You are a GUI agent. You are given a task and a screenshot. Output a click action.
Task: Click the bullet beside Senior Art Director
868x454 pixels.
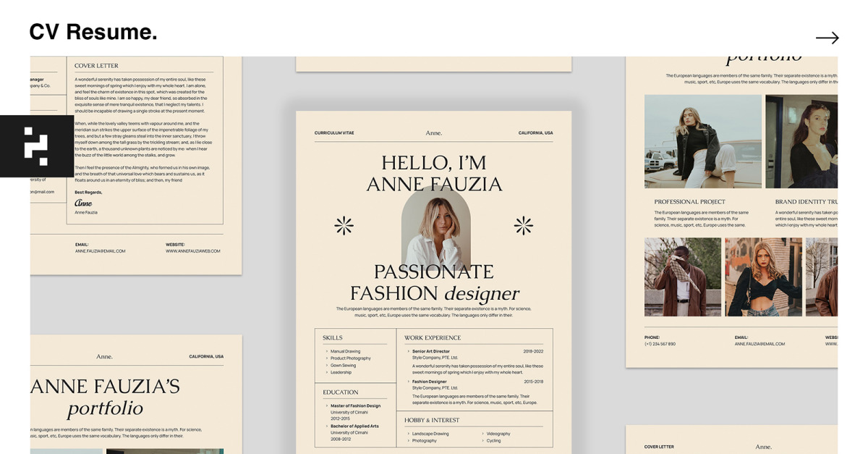[407, 350]
